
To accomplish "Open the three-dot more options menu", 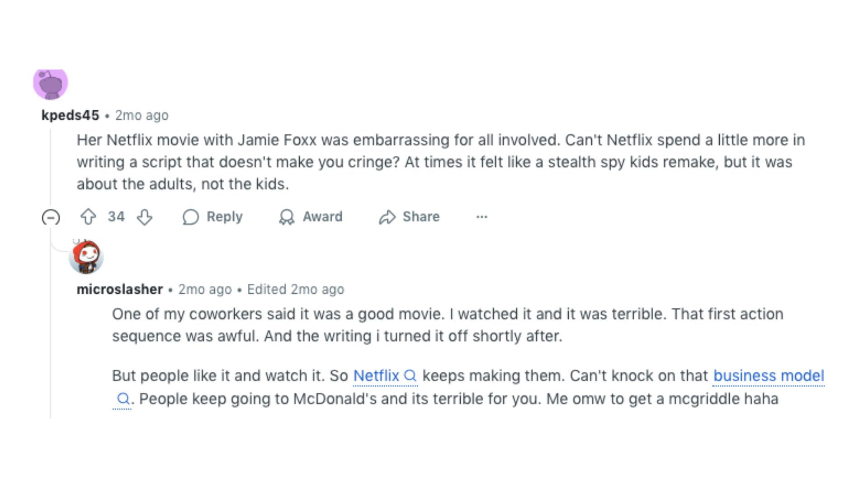I will pos(482,217).
